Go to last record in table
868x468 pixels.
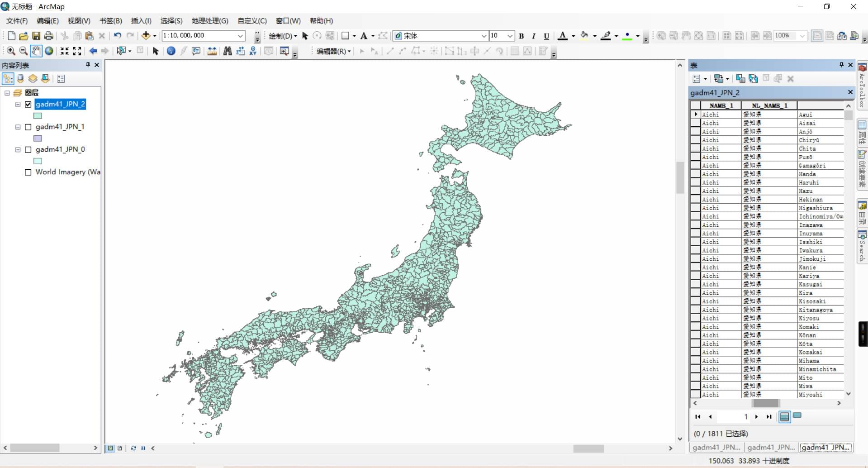point(769,416)
